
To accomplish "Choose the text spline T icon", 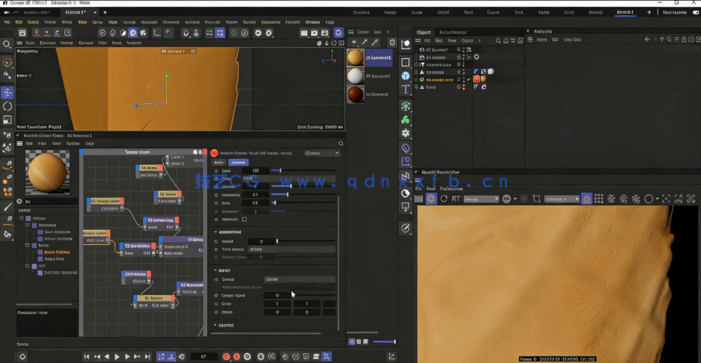I will [x=405, y=89].
